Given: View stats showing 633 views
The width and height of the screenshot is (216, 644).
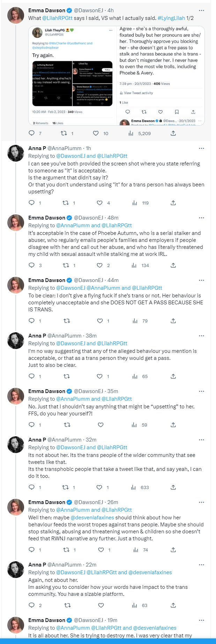Looking at the screenshot, I should 141,487.
